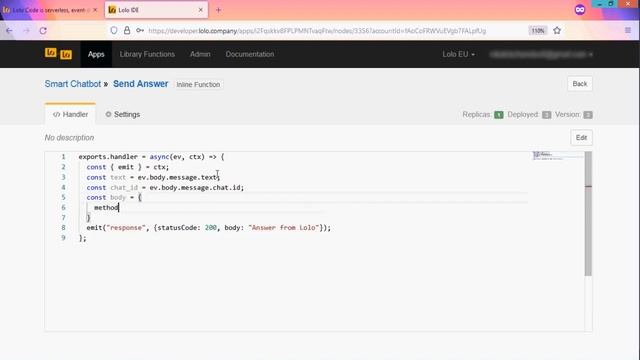Place cursor after the word method
The height and width of the screenshot is (360, 640).
point(118,207)
